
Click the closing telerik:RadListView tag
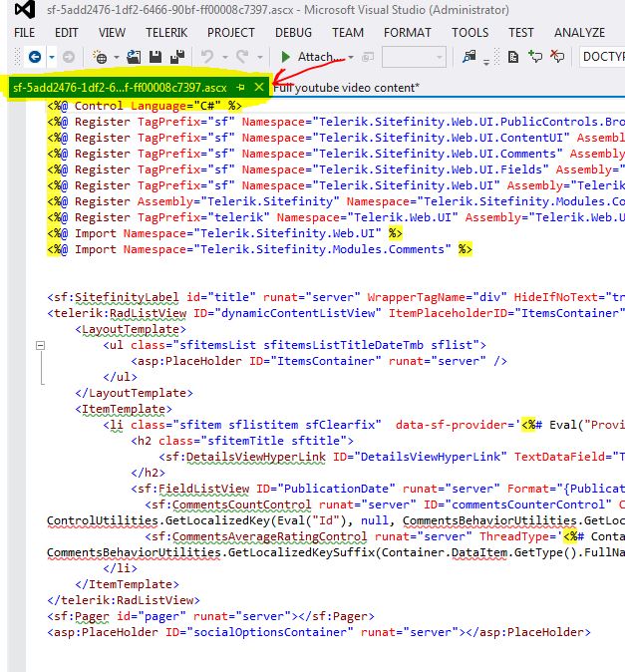[x=124, y=600]
